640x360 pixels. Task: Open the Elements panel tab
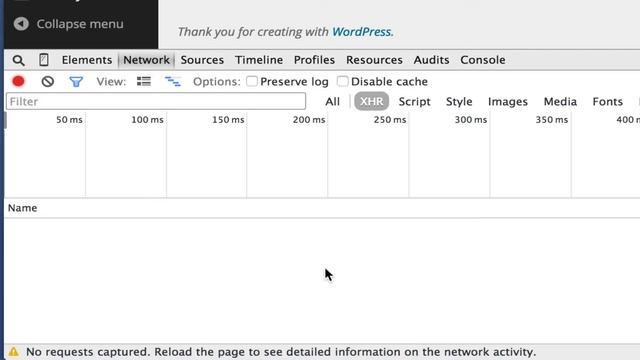tap(87, 60)
